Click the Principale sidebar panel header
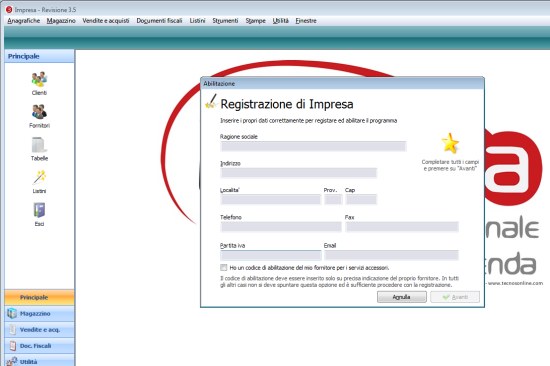Screen dimensions: 550x366 39,56
